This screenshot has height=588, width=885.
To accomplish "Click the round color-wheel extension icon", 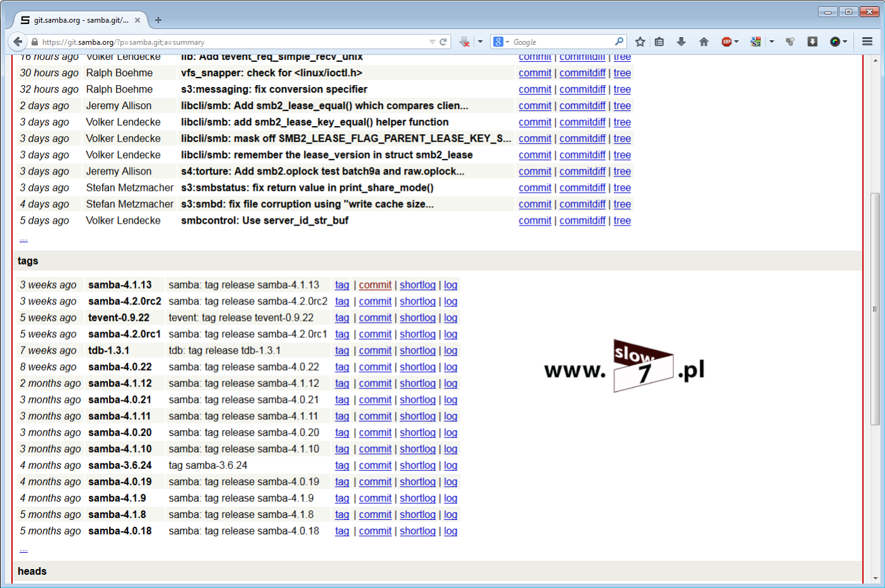I will pyautogui.click(x=835, y=42).
